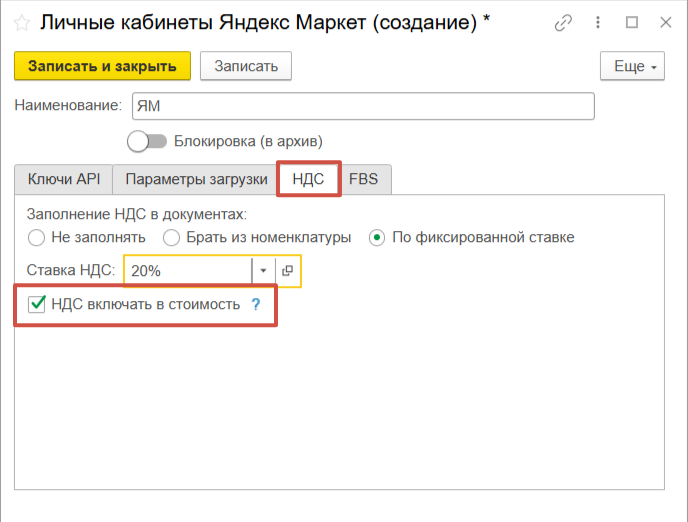Image resolution: width=688 pixels, height=522 pixels.
Task: Choose Брать из номенклатуры option
Action: coord(171,238)
